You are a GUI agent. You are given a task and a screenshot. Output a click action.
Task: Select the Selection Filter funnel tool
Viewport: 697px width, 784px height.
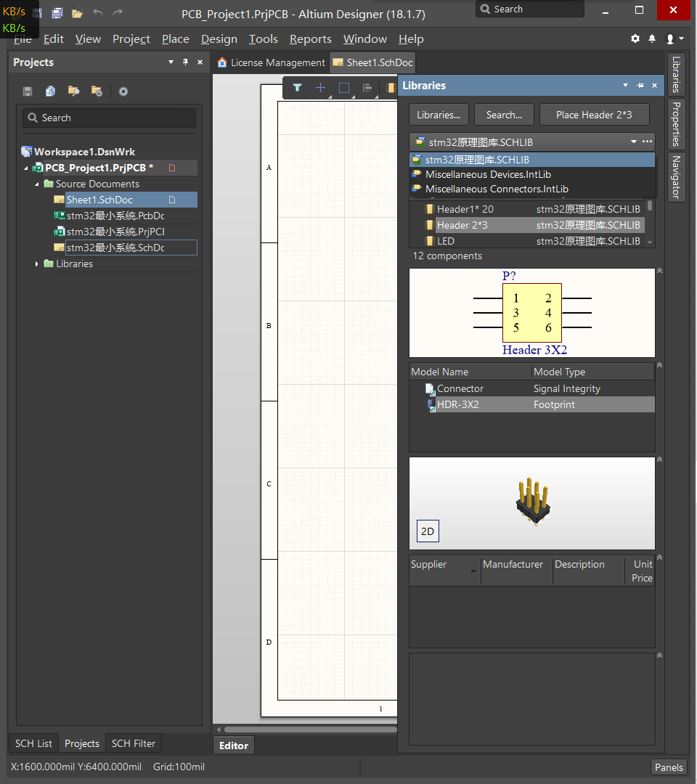point(298,88)
